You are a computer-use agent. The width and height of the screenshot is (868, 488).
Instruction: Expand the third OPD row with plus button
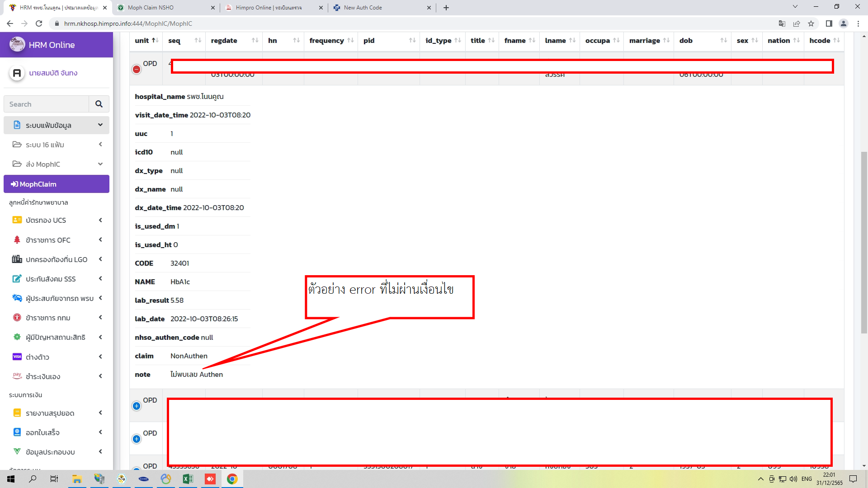137,439
